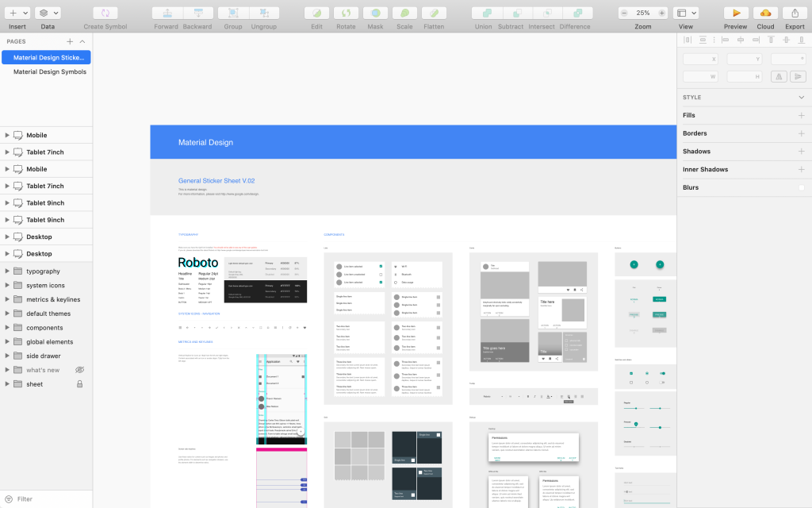Click the distribute horizontally icon
This screenshot has width=812, height=508.
[688, 40]
